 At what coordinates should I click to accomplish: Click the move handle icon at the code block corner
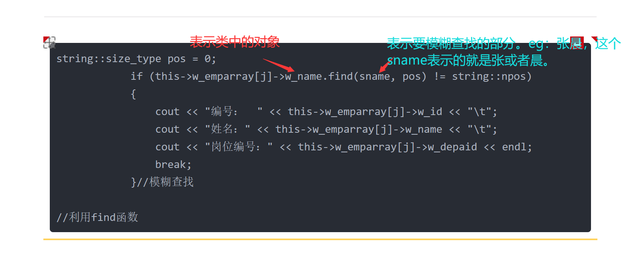pyautogui.click(x=49, y=42)
